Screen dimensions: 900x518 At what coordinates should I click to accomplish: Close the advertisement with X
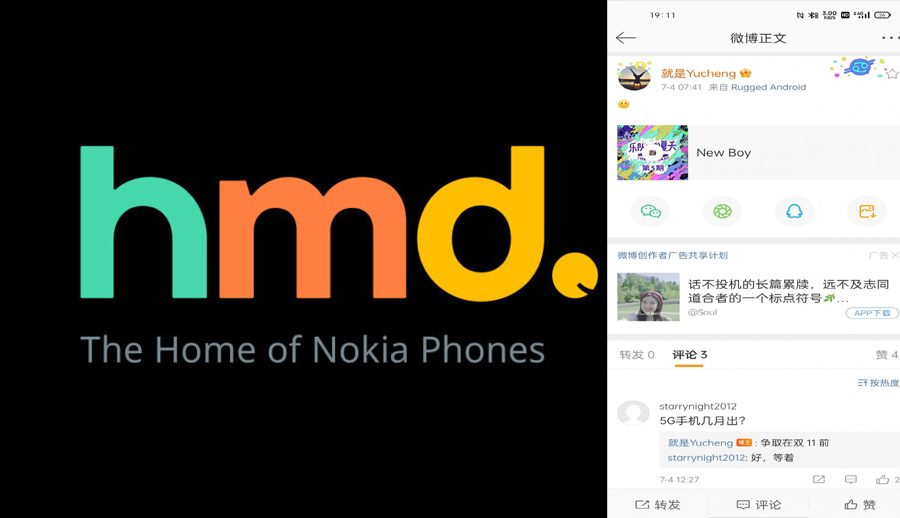[x=895, y=255]
